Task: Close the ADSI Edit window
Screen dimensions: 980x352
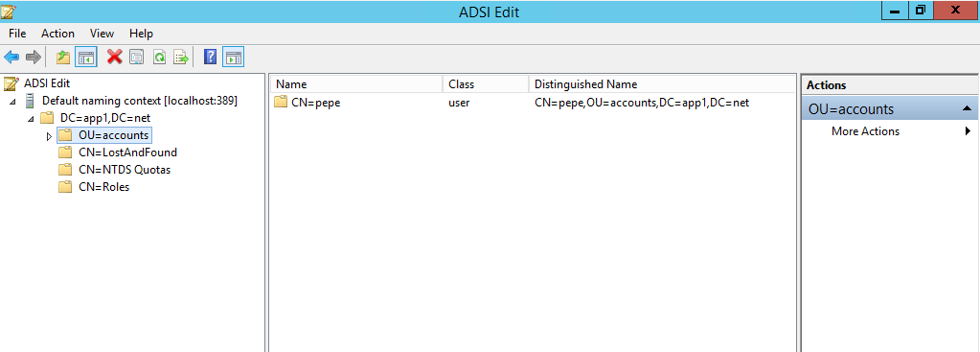Action: 954,11
